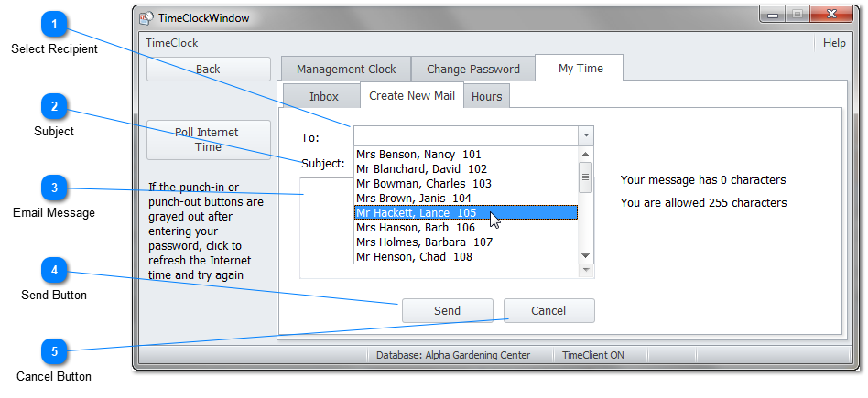
Task: Click the Cancel button
Action: tap(548, 310)
